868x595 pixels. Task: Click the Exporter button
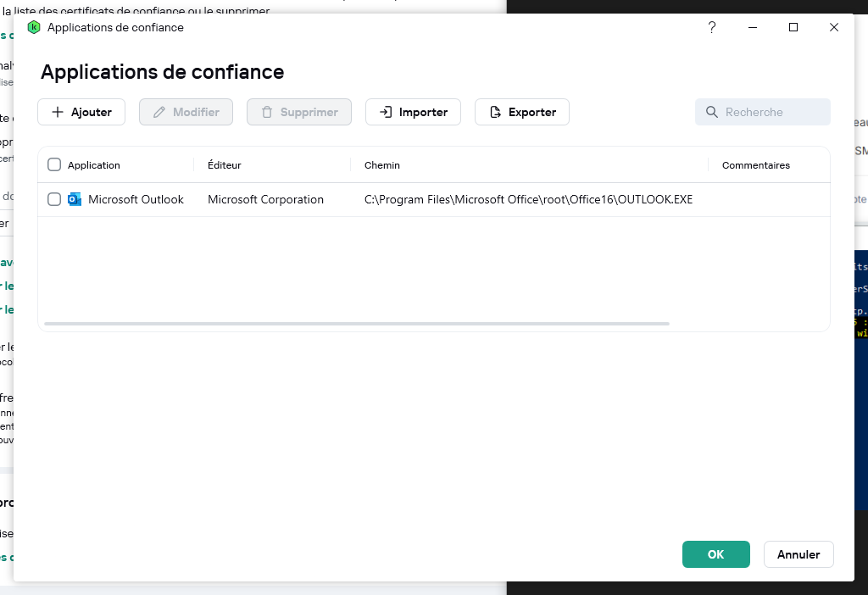522,112
